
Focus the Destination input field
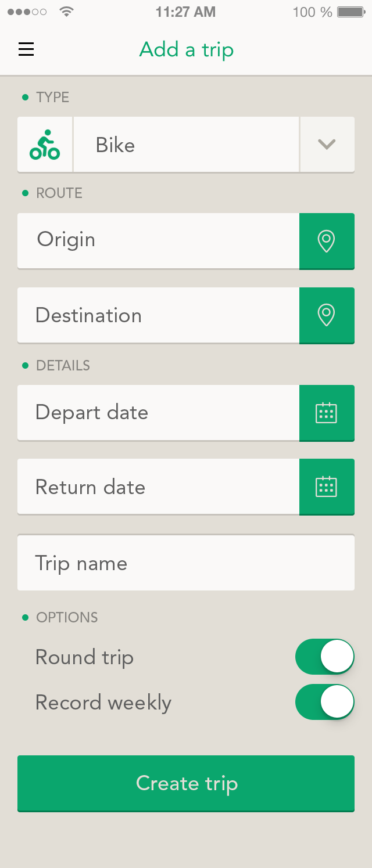(x=158, y=315)
